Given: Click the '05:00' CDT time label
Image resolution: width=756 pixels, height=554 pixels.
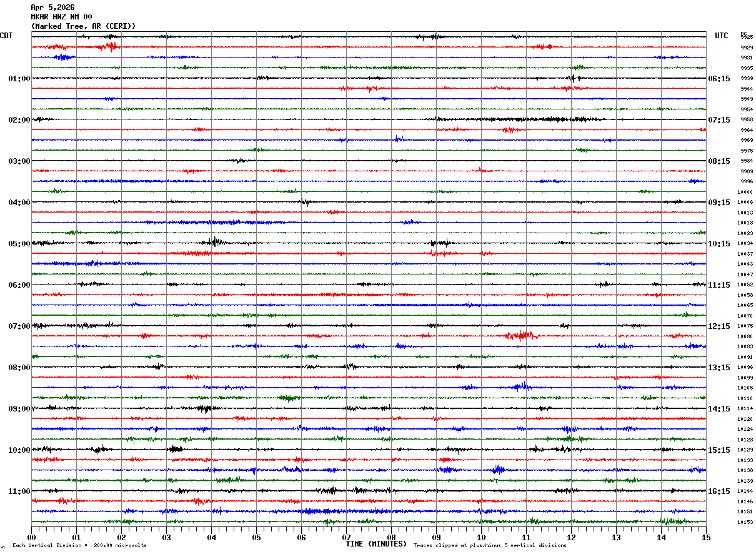Looking at the screenshot, I should click(x=19, y=244).
